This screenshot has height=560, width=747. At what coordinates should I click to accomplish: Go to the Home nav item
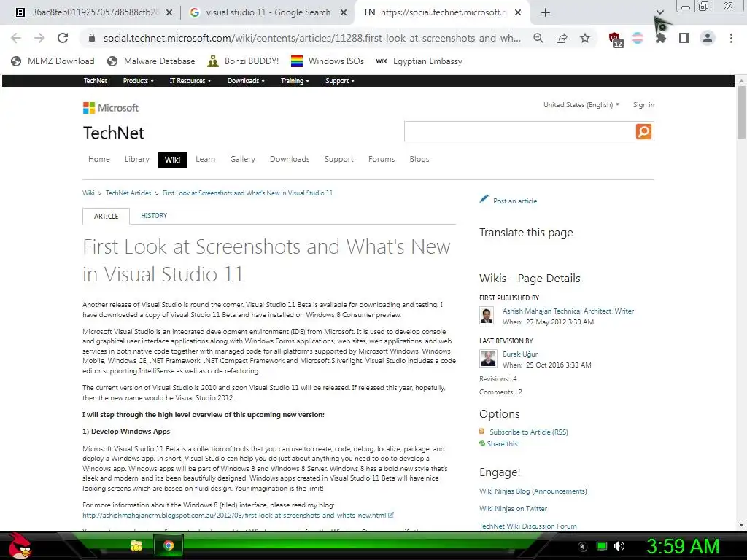(99, 159)
